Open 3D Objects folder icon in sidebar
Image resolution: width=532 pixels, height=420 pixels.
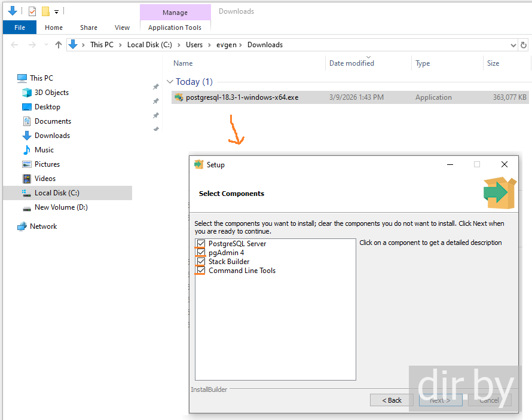click(26, 93)
